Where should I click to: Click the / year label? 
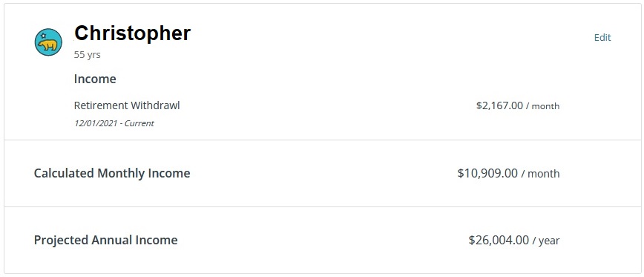546,241
